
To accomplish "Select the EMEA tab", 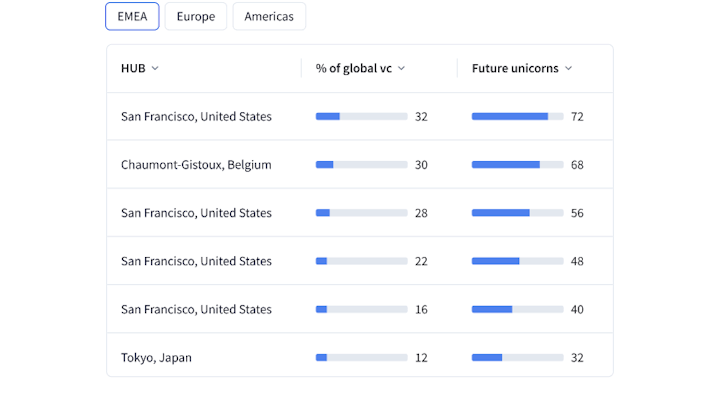I will click(132, 16).
